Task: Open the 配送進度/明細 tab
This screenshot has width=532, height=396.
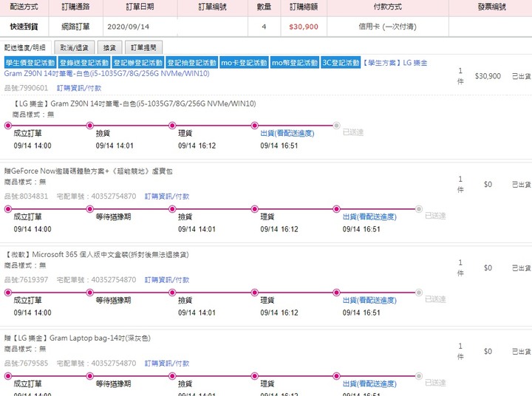Action: coord(25,47)
